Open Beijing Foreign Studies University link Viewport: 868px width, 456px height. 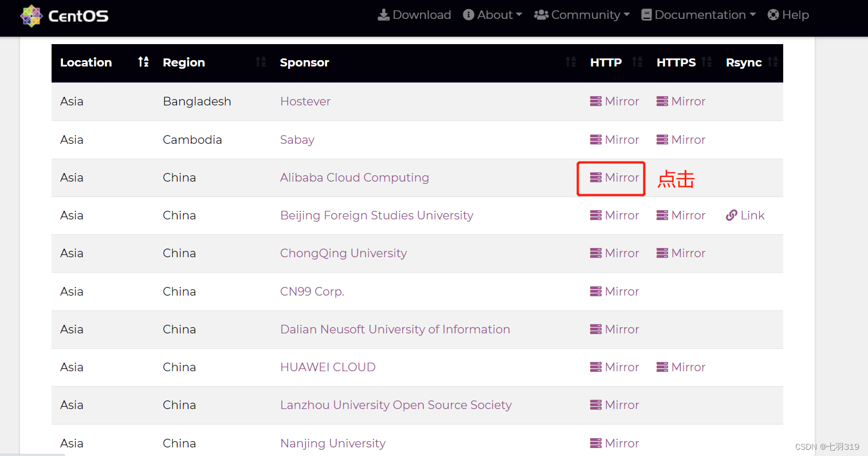click(376, 215)
